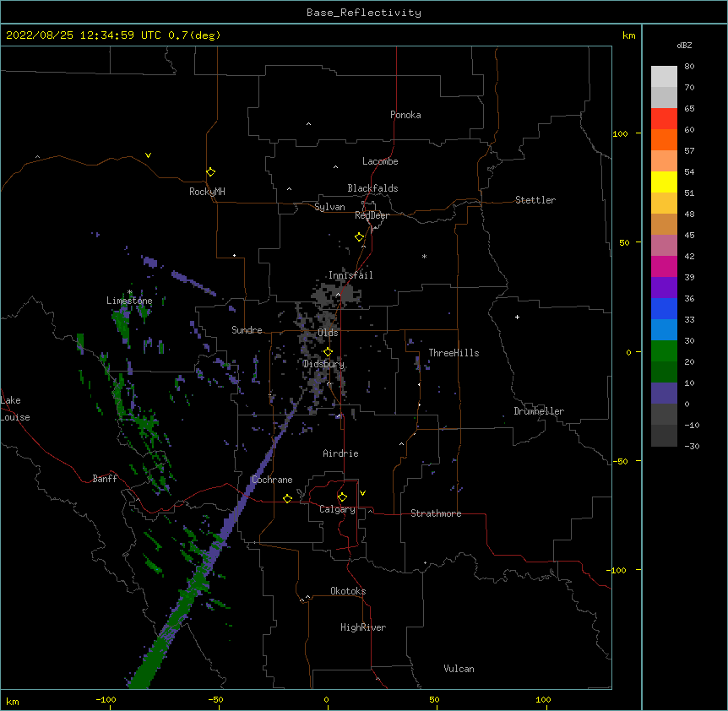Click the Strathmore town label
This screenshot has width=728, height=711.
point(436,513)
